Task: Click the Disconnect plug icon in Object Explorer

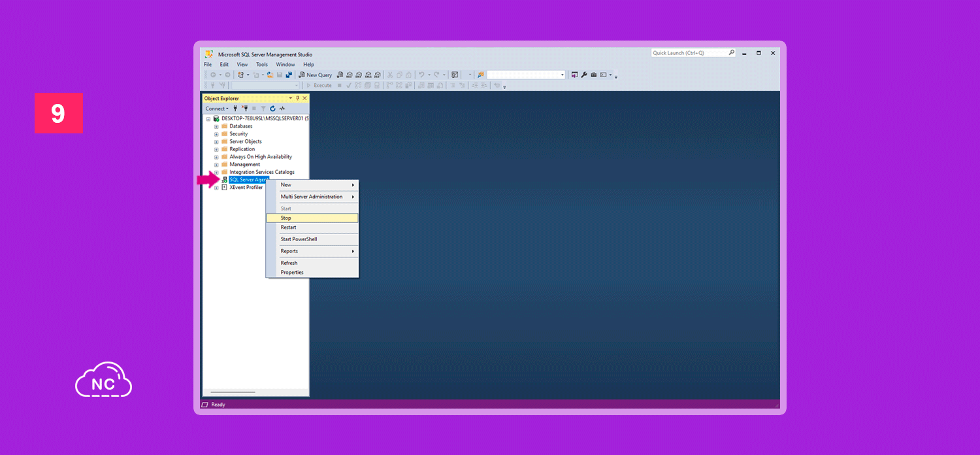Action: (245, 109)
